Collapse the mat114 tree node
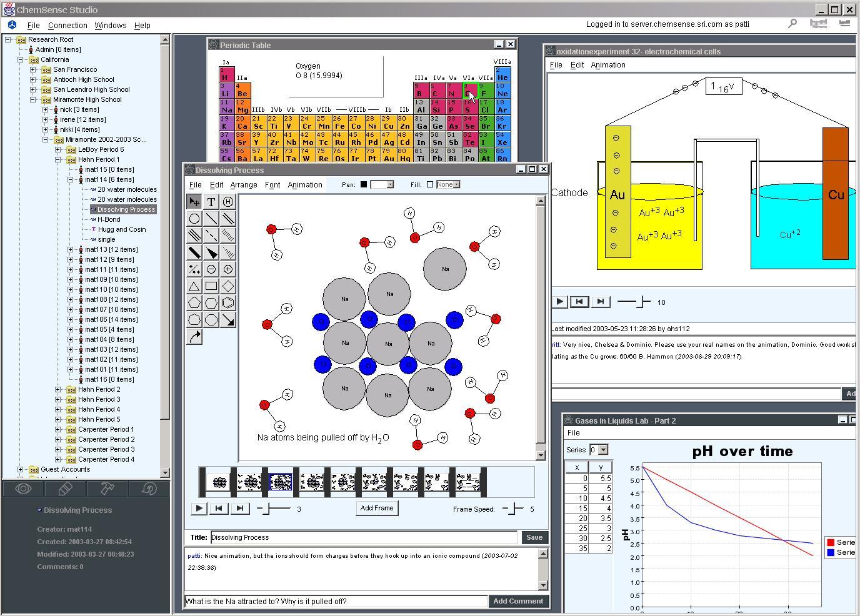The image size is (860, 616). coord(70,179)
